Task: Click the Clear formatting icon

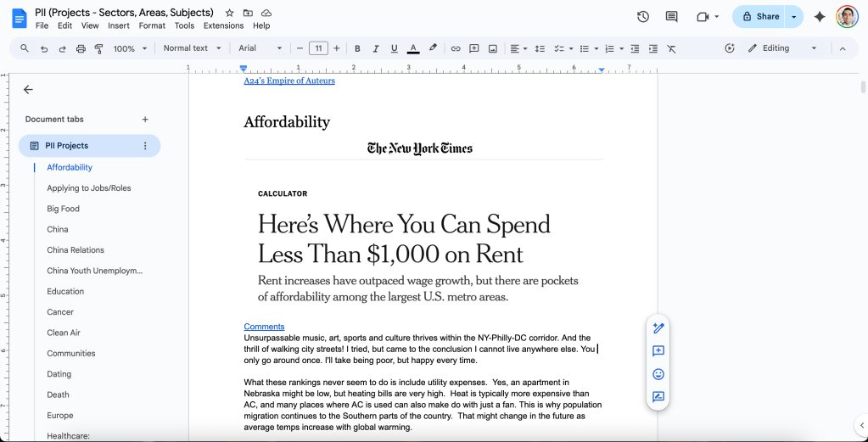Action: 671,48
